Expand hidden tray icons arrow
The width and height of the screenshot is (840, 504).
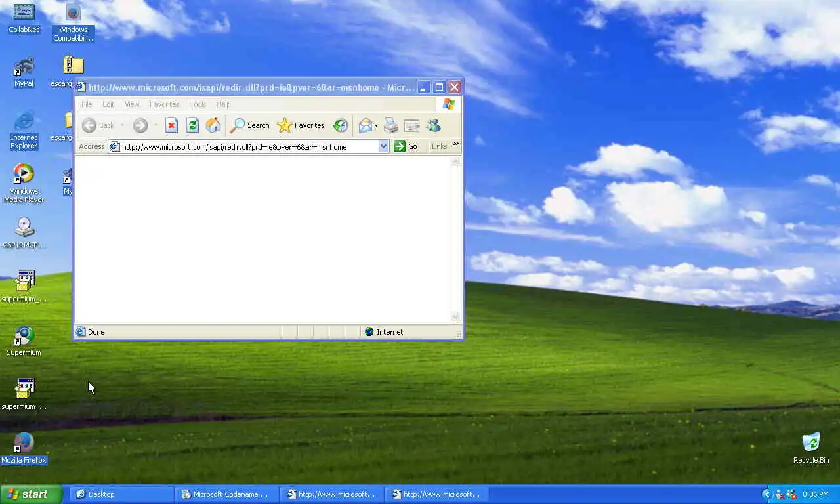coord(766,494)
